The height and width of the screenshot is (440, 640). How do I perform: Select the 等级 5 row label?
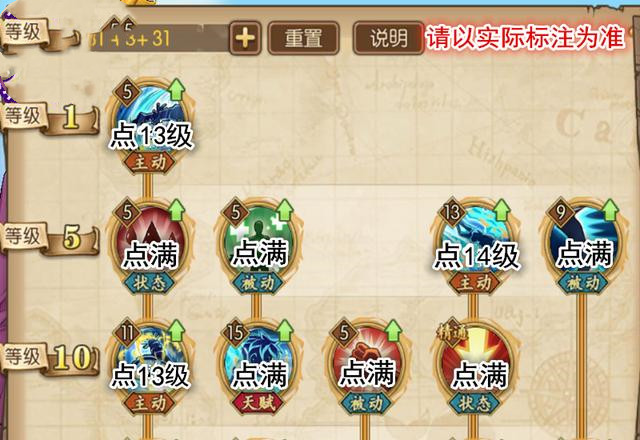pyautogui.click(x=50, y=238)
